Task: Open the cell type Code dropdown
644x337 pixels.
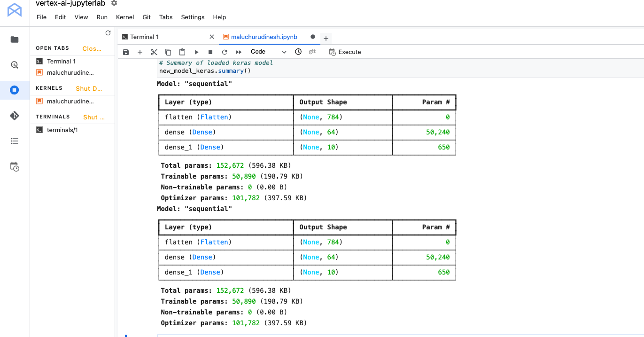Action: point(268,52)
